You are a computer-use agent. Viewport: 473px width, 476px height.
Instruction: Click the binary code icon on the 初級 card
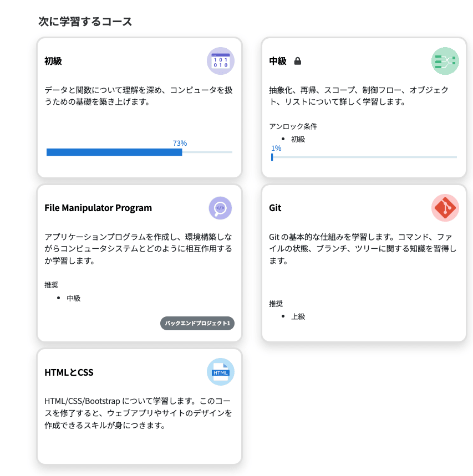220,61
